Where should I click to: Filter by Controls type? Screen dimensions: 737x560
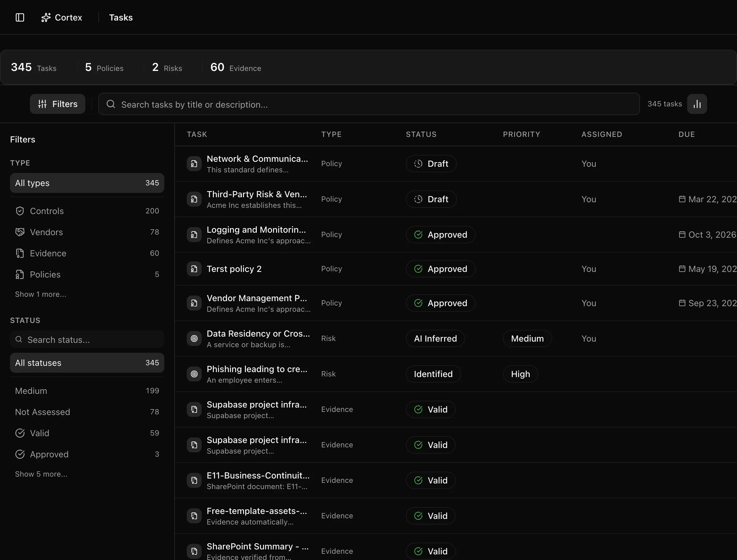87,211
